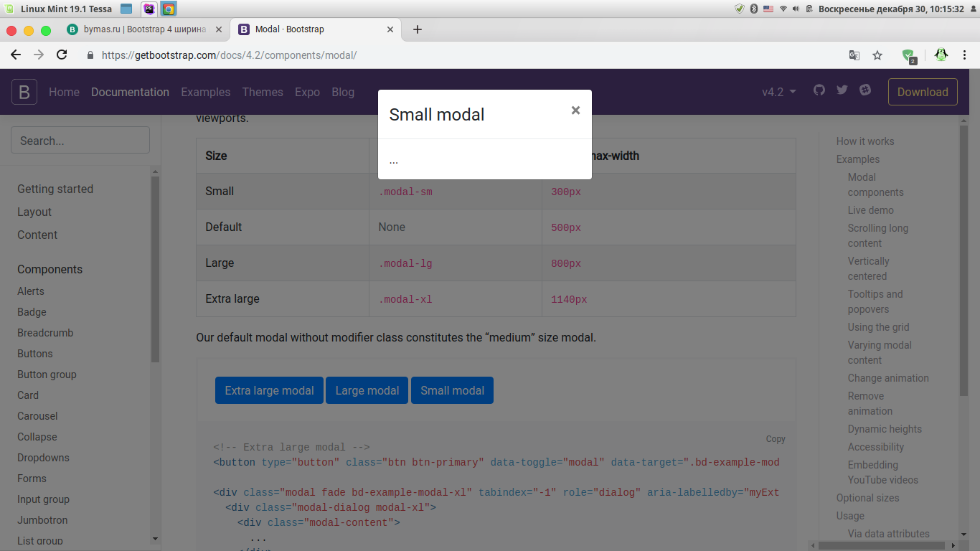Open the Linux Mint menu
The height and width of the screenshot is (551, 980).
click(9, 9)
